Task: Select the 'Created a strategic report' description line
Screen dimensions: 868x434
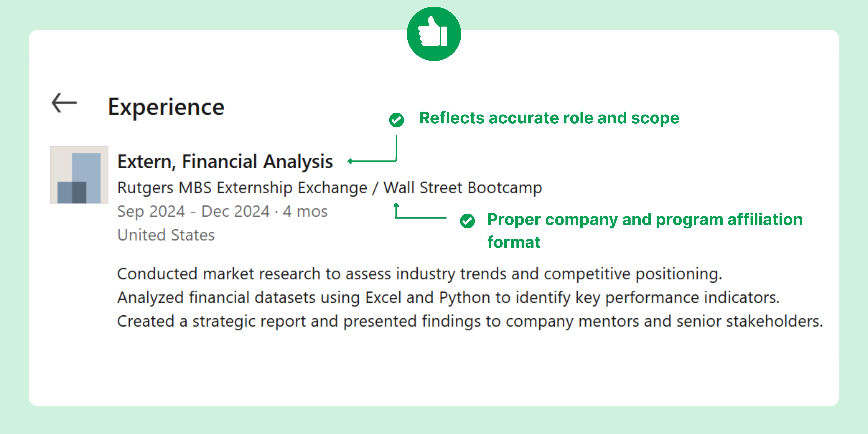Action: pyautogui.click(x=470, y=321)
